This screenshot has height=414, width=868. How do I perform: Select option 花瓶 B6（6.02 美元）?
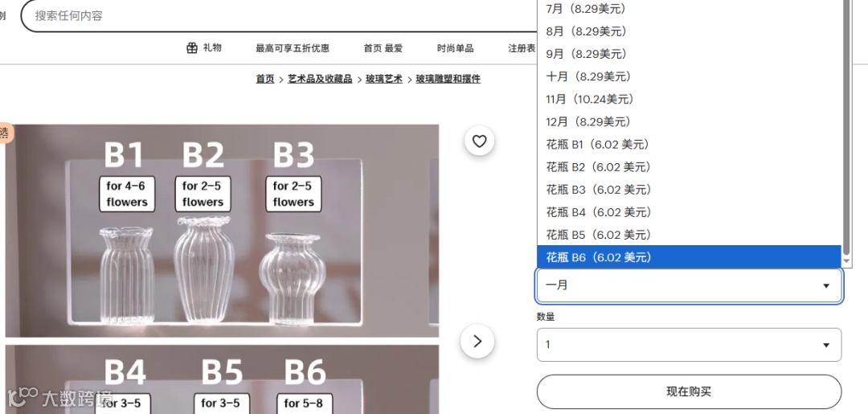tap(690, 257)
